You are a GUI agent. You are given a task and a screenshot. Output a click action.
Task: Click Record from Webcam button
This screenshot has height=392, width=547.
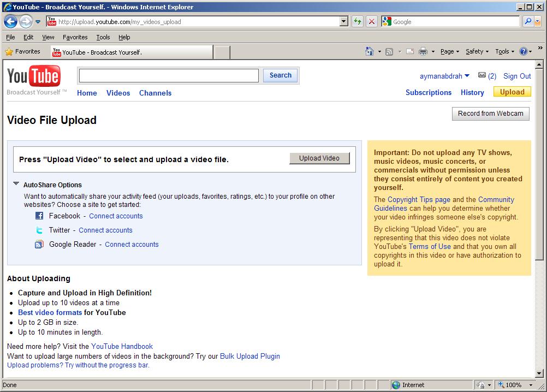490,114
